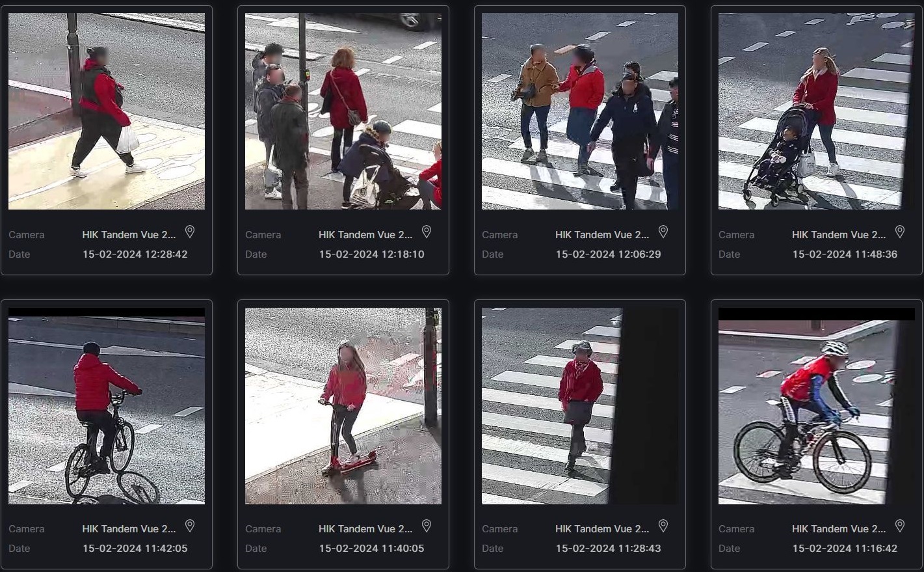The image size is (924, 572).
Task: Click the location pin on the 11:42:05 card
Action: [x=190, y=526]
